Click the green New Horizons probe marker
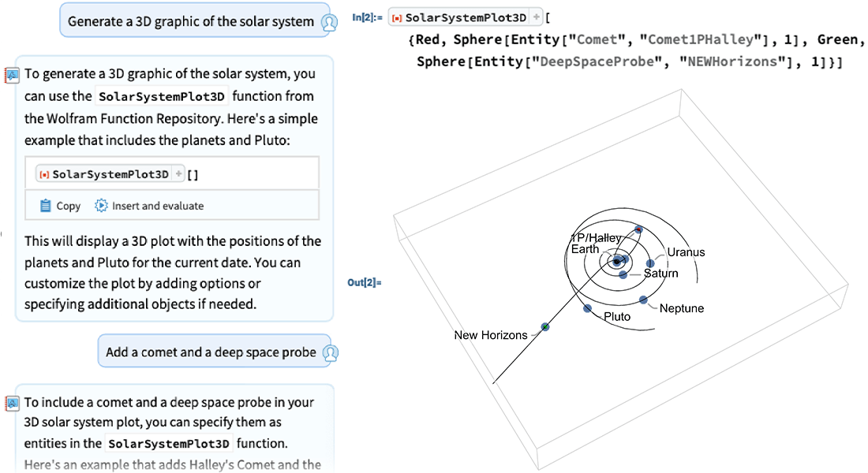This screenshot has height=473, width=868. click(x=545, y=326)
